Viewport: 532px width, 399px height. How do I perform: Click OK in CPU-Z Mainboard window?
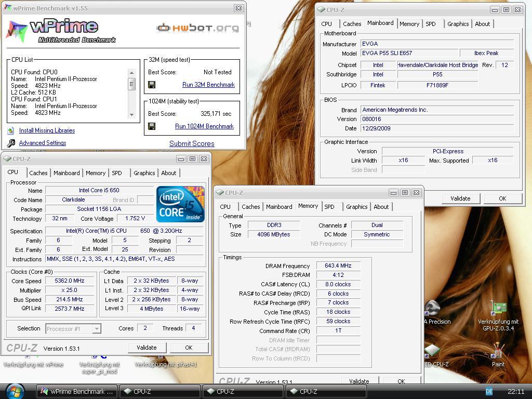coord(502,198)
